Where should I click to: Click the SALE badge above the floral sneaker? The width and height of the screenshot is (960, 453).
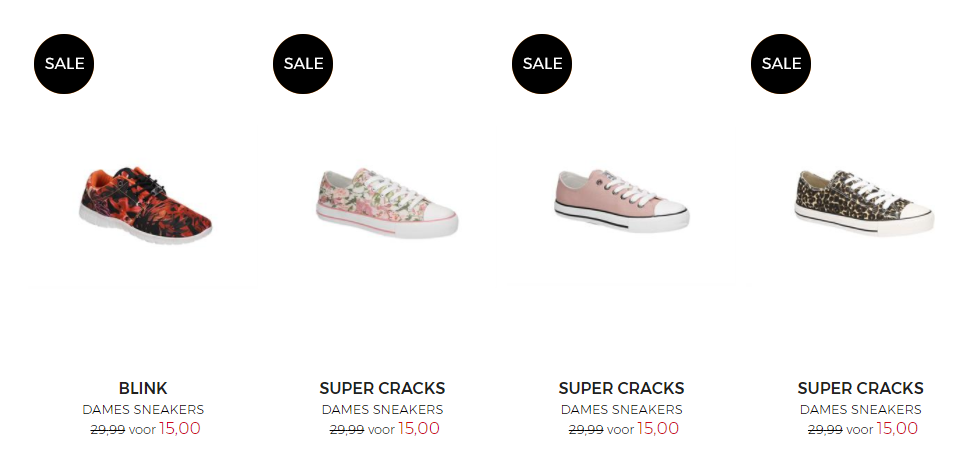pyautogui.click(x=303, y=63)
